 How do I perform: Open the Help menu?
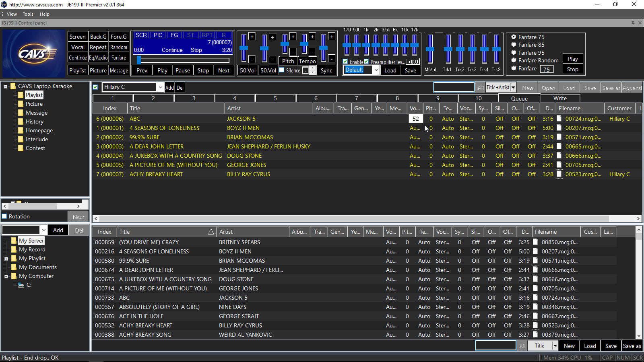coord(44,14)
